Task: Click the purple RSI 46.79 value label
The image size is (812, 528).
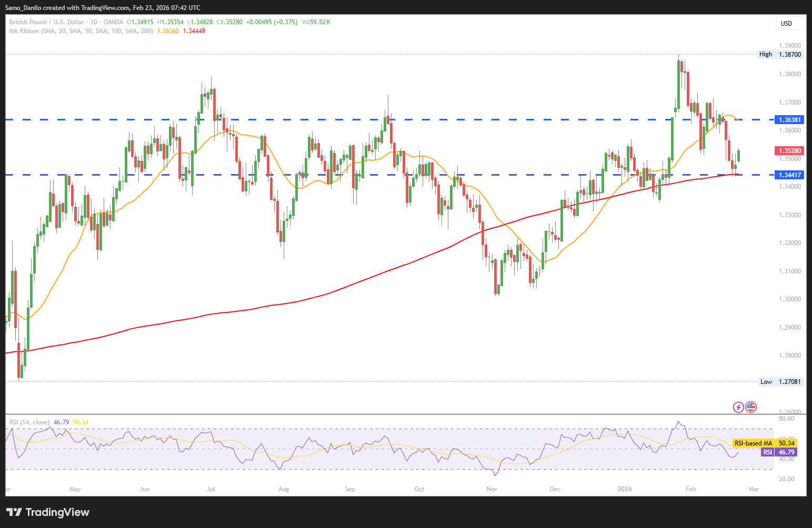Action: click(x=779, y=452)
